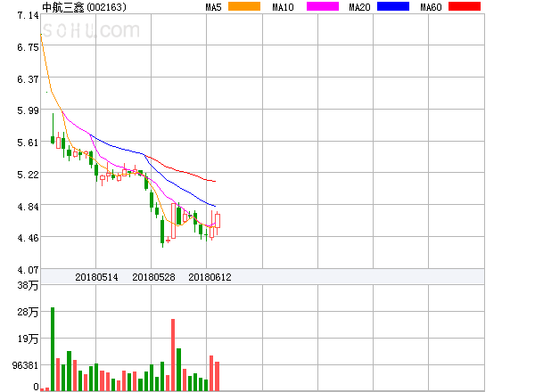Click the magenta MA10 legend swatch
The image size is (535, 392).
323,6
